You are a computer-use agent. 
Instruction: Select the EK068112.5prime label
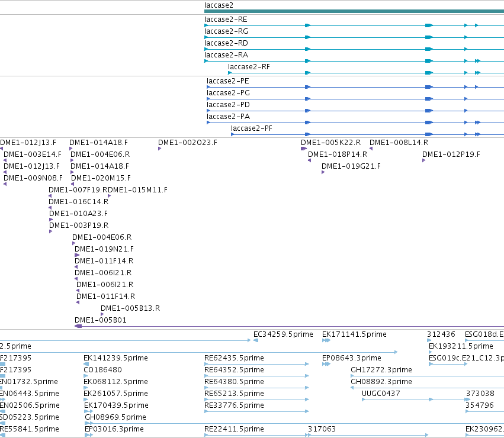(x=115, y=382)
